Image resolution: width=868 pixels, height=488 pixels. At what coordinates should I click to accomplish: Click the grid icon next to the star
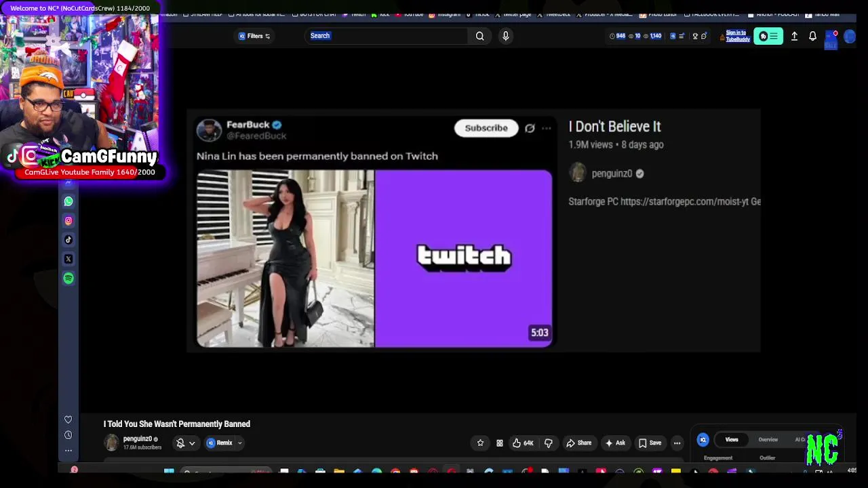point(500,443)
